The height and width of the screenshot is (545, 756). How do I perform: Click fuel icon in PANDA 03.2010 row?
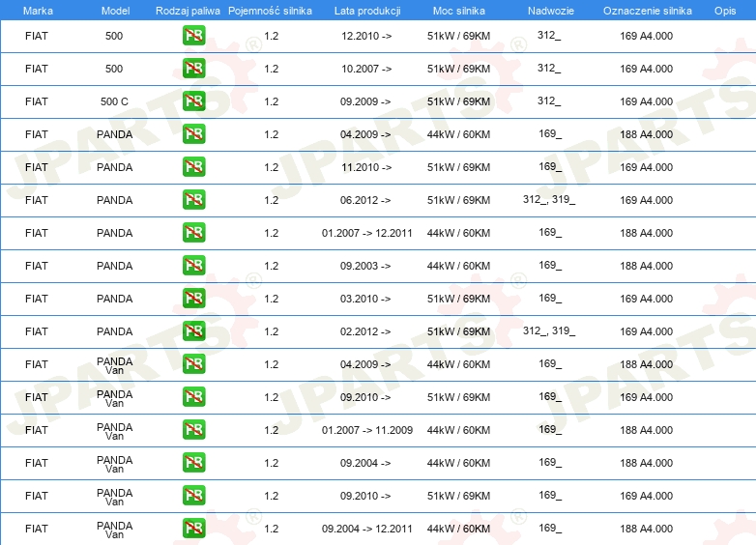pos(193,299)
